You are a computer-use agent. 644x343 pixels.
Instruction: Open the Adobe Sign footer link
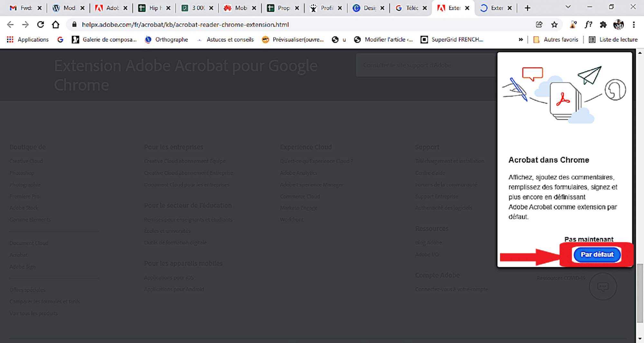(x=23, y=267)
